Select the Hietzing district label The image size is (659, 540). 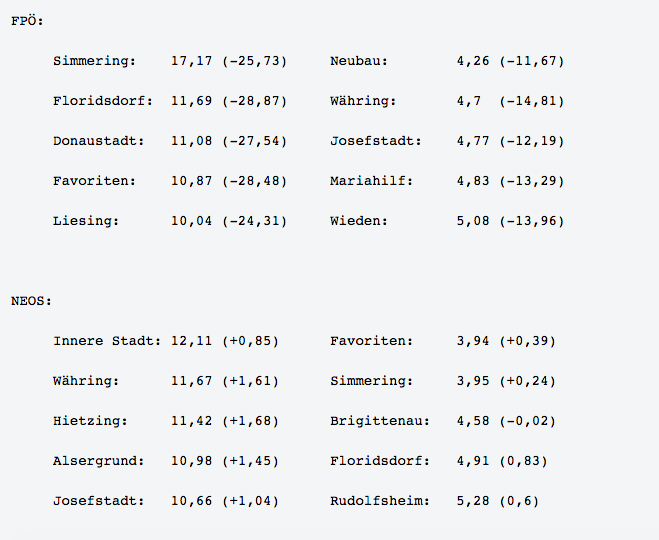90,421
